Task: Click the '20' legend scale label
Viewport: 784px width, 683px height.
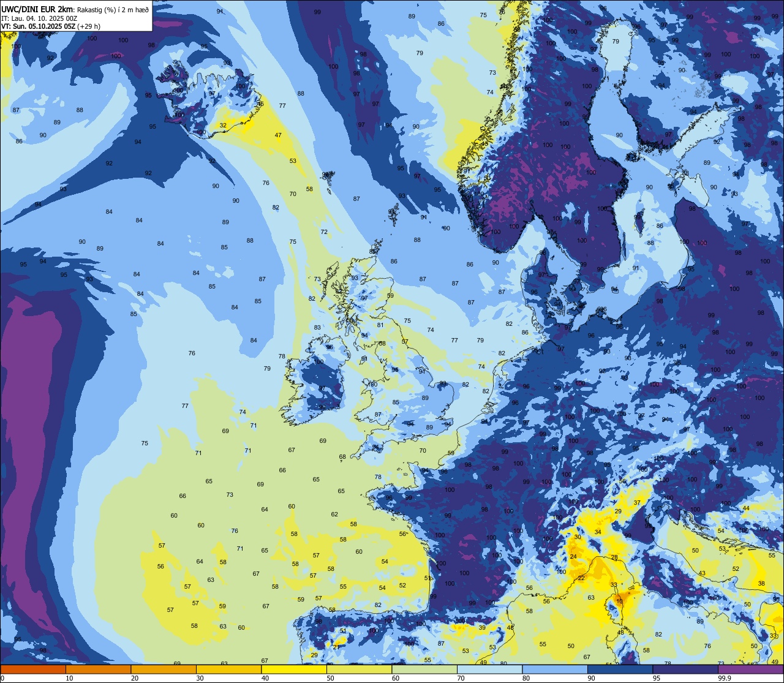Action: [135, 678]
